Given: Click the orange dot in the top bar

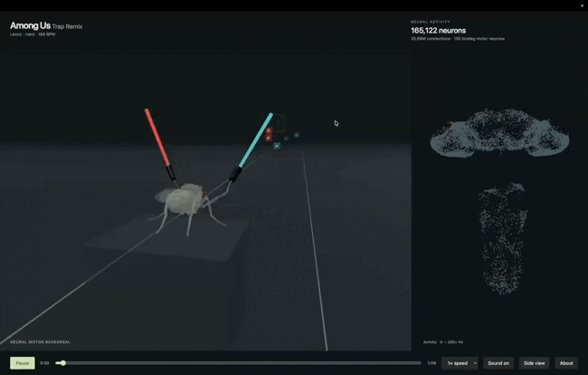Looking at the screenshot, I should pos(582,5).
